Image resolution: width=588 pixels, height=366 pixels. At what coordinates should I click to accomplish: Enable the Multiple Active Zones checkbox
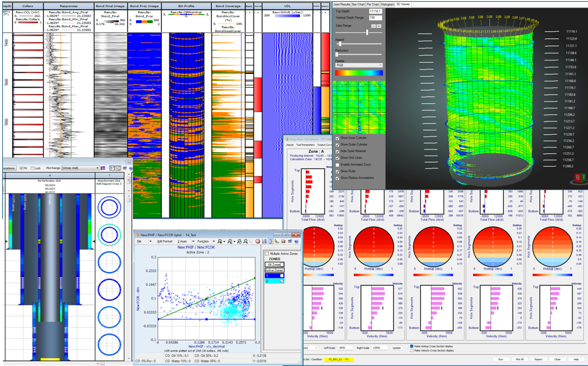[267, 254]
